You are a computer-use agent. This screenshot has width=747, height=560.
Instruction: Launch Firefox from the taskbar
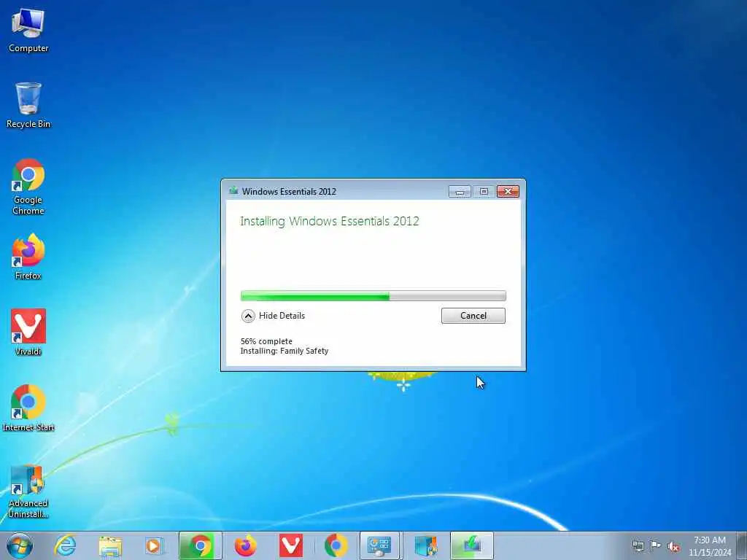click(246, 545)
